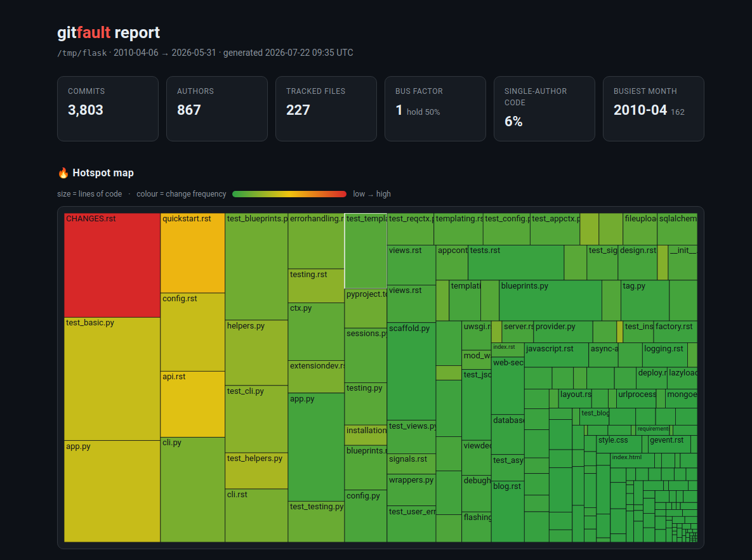Click the ctx.py treemap cell

pos(317,331)
